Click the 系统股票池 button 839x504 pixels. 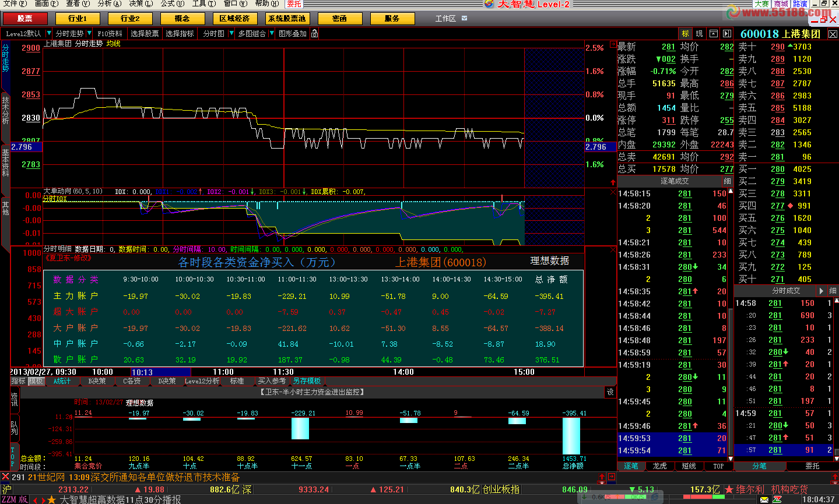tap(287, 19)
